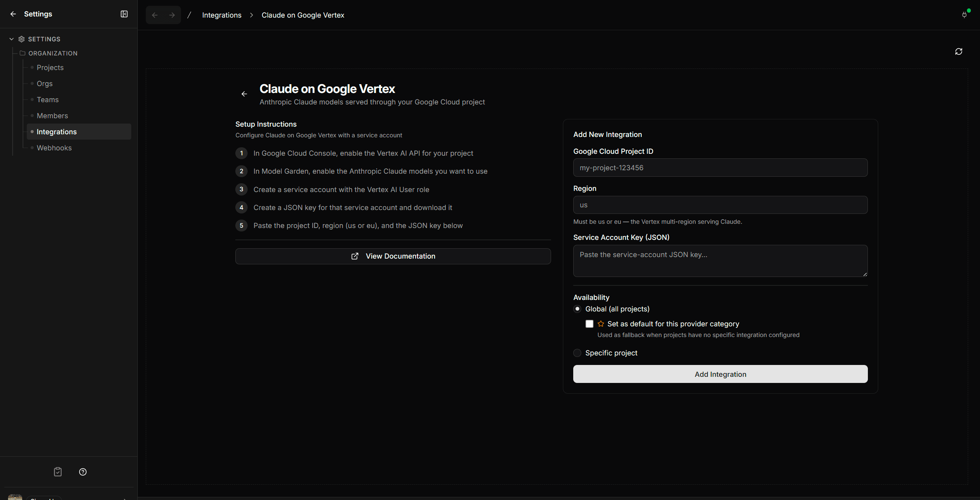This screenshot has width=980, height=500.
Task: Click the back arrow beside Settings title
Action: [x=13, y=14]
